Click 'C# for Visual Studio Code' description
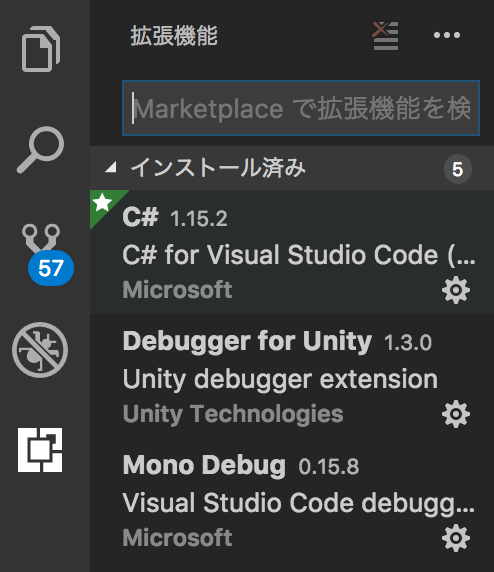Screen dimensions: 494x572 click(x=299, y=255)
